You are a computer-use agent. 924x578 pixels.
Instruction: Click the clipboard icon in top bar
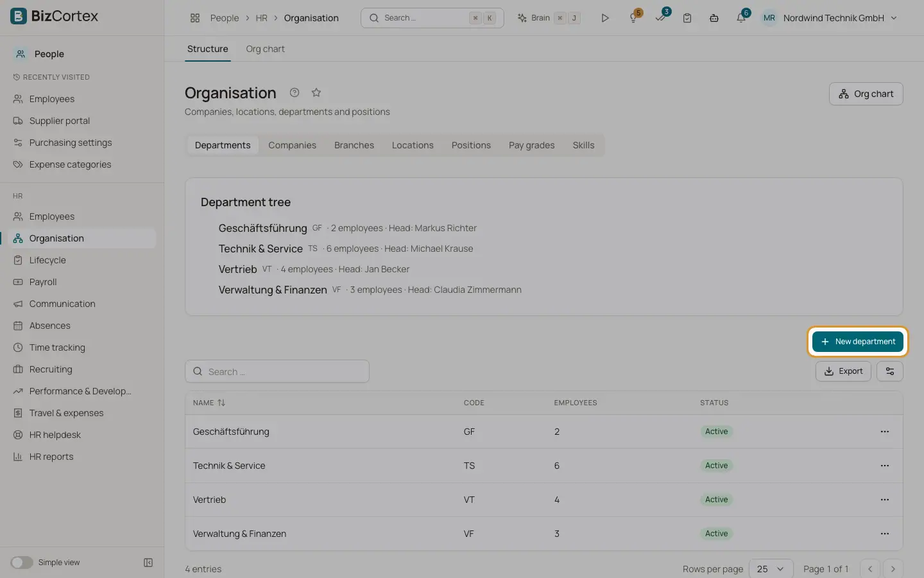click(687, 18)
